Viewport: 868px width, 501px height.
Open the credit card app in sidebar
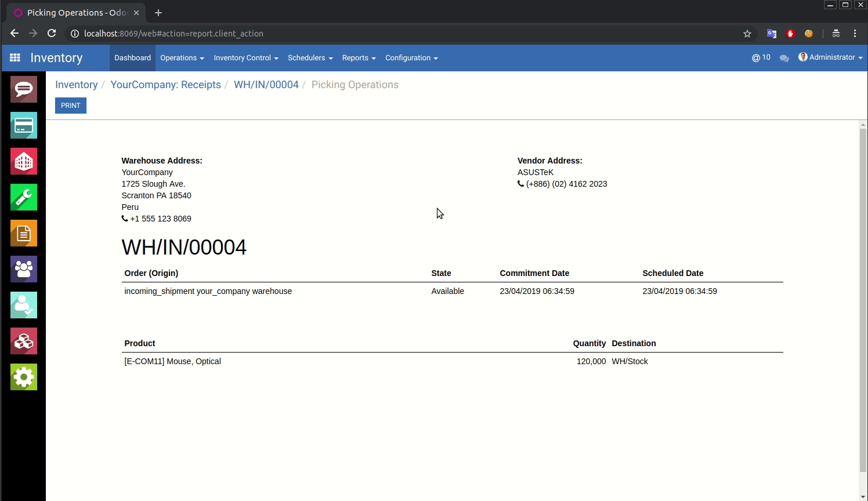24,125
